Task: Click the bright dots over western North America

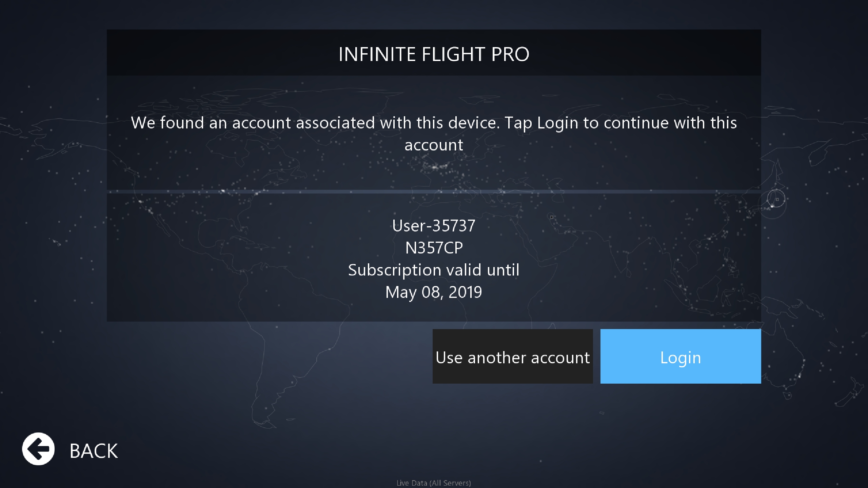Action: (x=146, y=207)
